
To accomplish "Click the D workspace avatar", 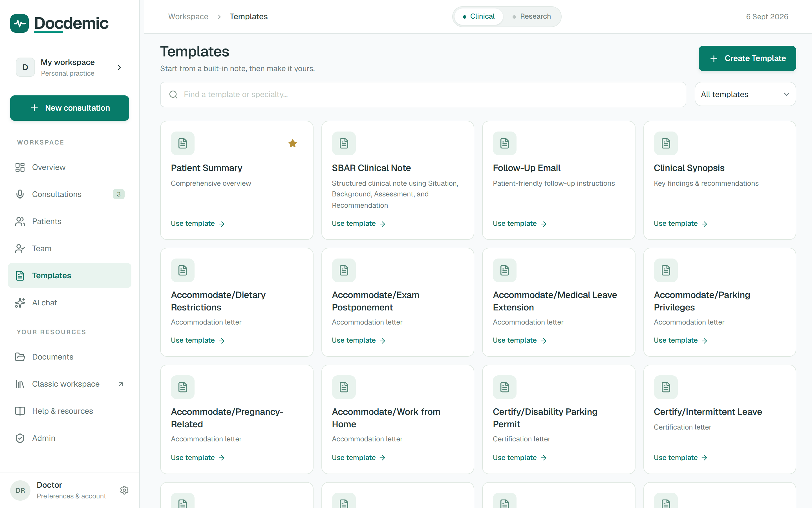I will tap(25, 67).
